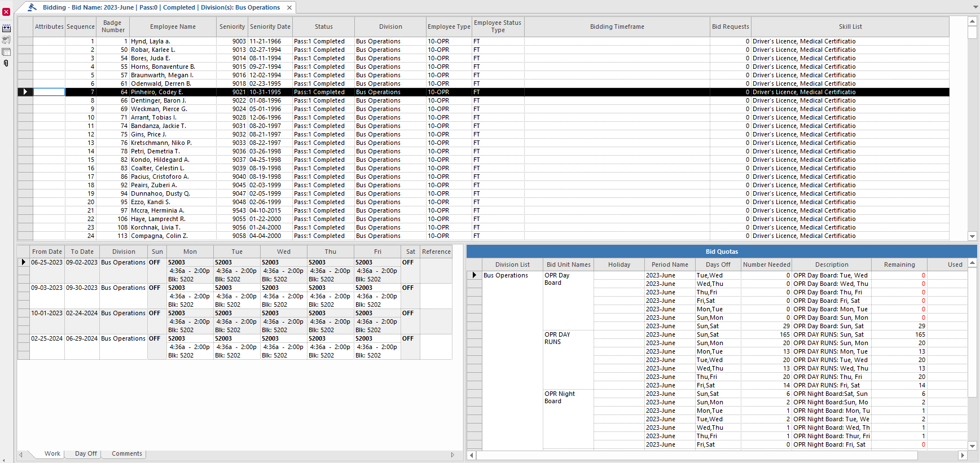
Task: Open attachments with the paperclip icon
Action: click(x=6, y=64)
